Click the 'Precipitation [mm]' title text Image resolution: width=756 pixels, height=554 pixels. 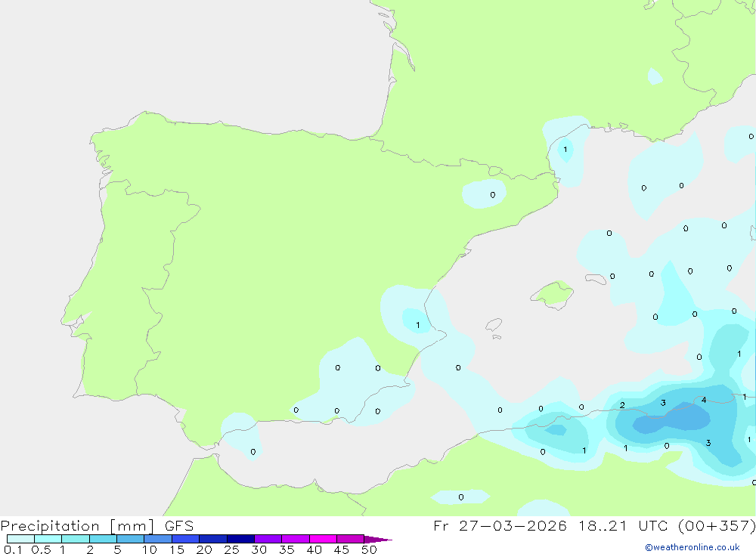[x=78, y=526]
